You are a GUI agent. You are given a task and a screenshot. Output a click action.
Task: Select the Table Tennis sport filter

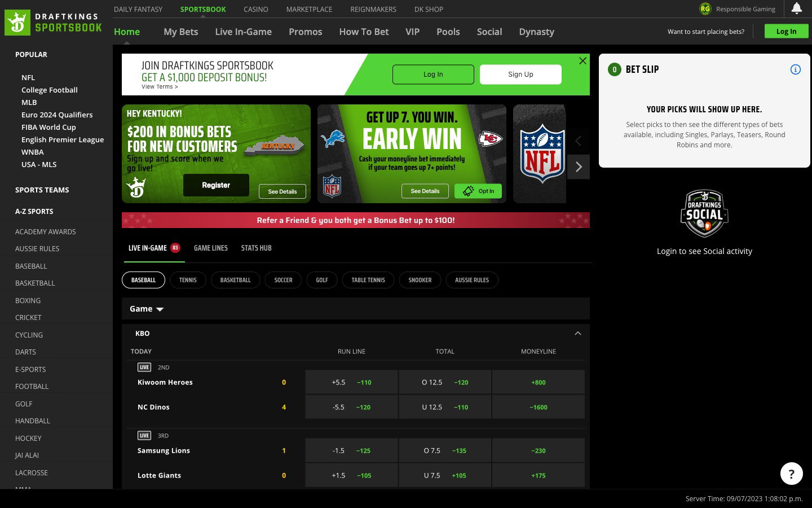tap(368, 280)
